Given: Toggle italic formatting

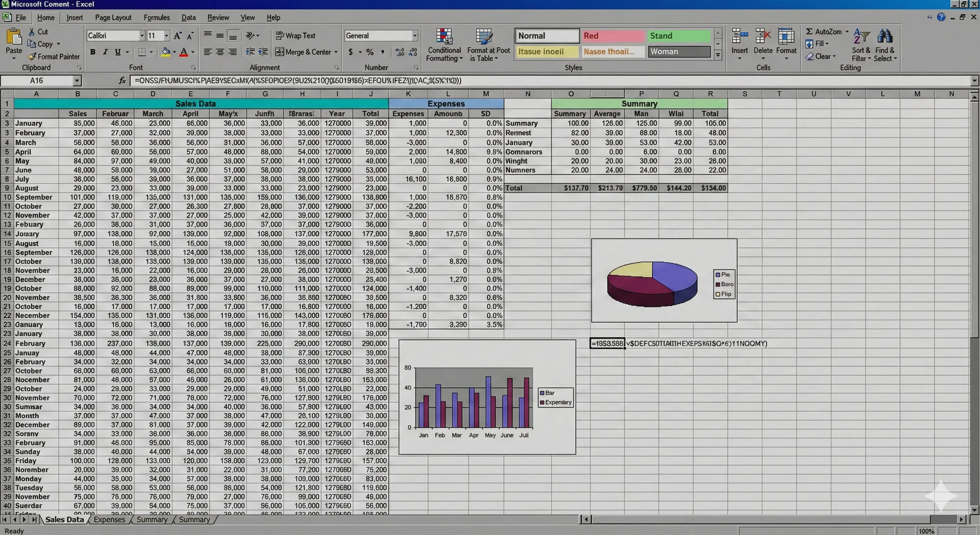Looking at the screenshot, I should (105, 52).
